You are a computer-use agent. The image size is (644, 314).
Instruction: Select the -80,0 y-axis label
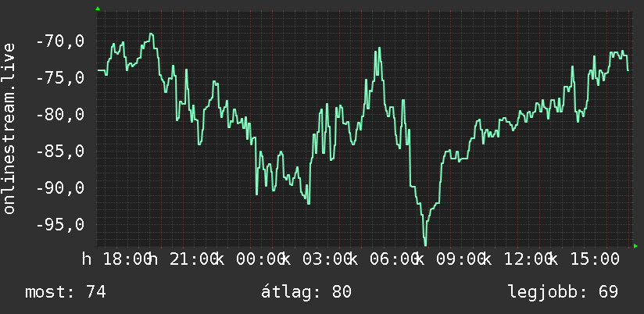[60, 115]
